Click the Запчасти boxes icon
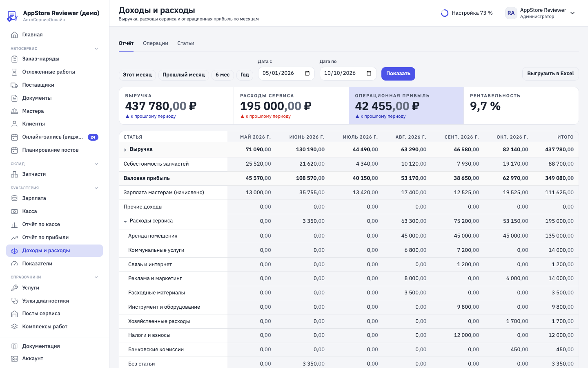 point(14,174)
